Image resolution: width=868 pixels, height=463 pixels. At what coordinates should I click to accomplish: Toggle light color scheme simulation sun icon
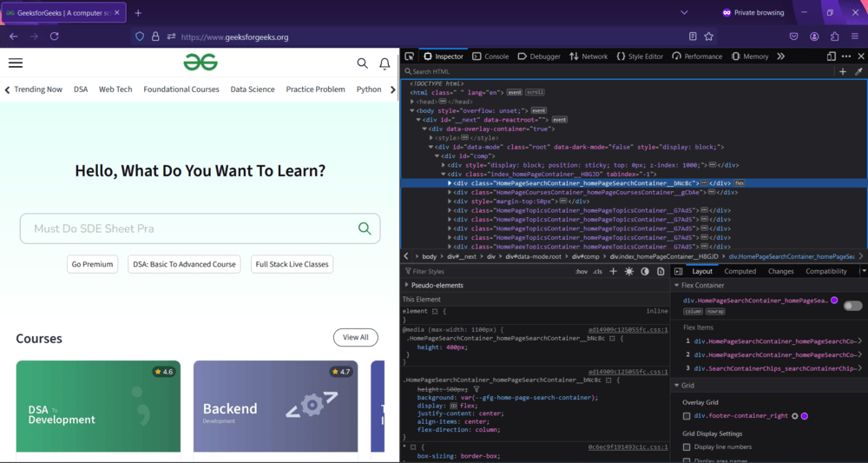tap(628, 271)
